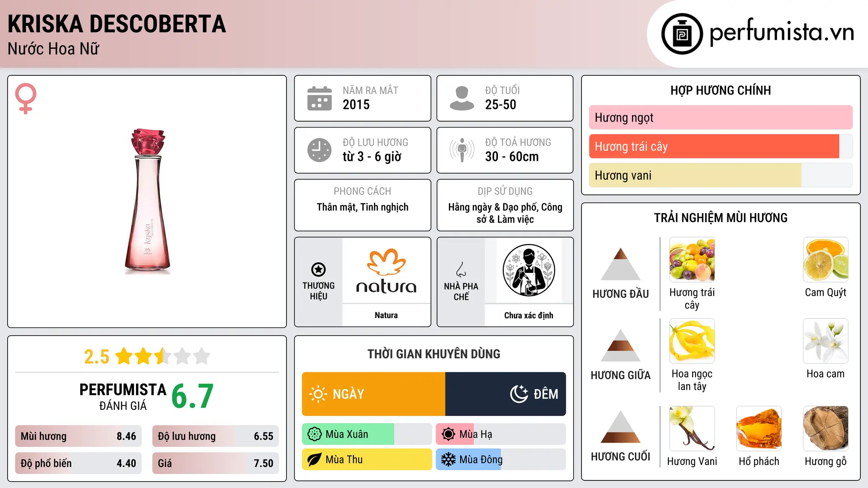Screen dimensions: 868x488
Task: Click the Mùa Đông season bar
Action: tap(501, 460)
